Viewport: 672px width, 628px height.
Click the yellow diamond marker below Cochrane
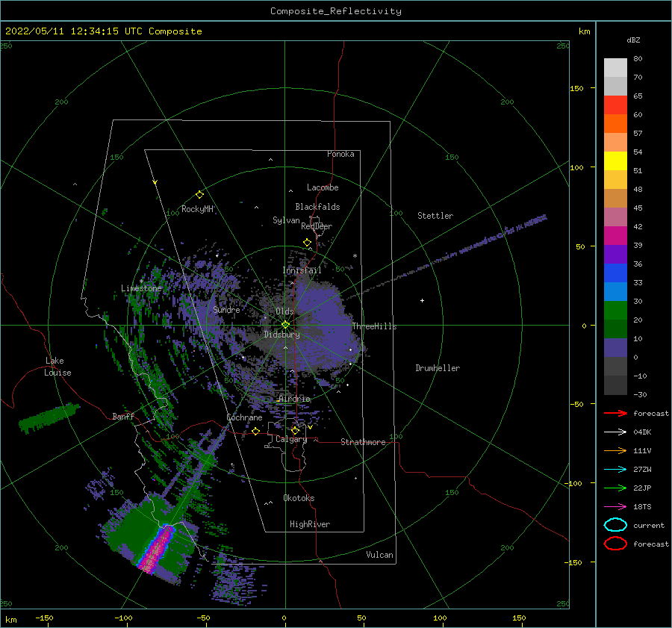click(x=255, y=431)
